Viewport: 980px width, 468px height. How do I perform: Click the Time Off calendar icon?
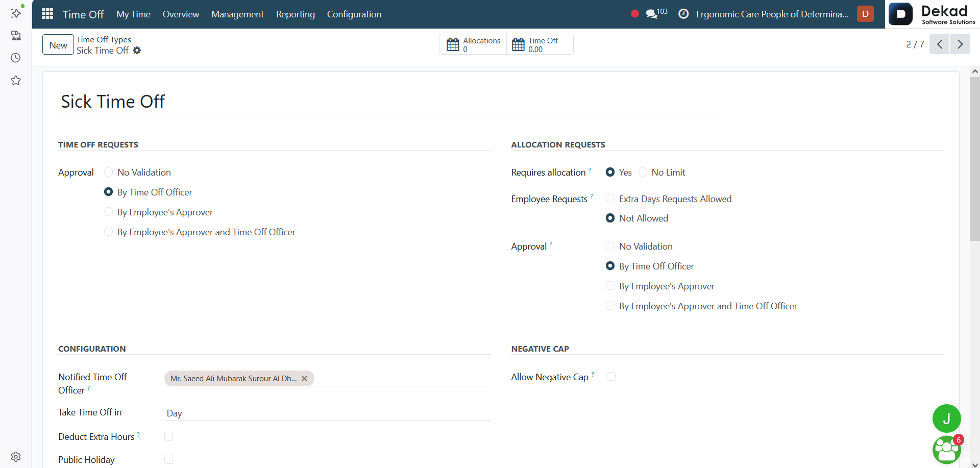518,44
